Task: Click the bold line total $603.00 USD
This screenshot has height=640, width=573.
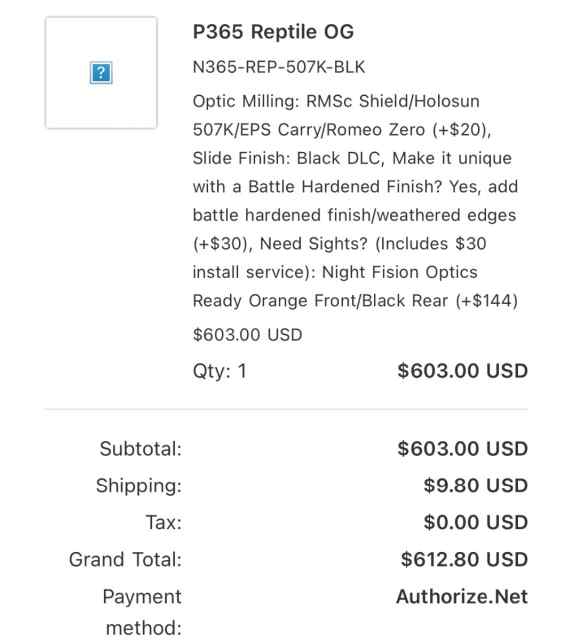Action: click(463, 371)
